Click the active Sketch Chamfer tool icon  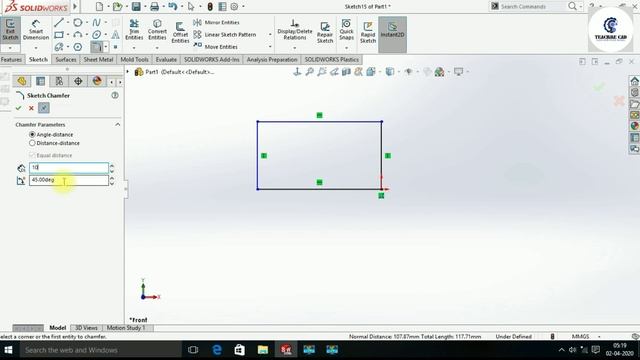pyautogui.click(x=96, y=47)
